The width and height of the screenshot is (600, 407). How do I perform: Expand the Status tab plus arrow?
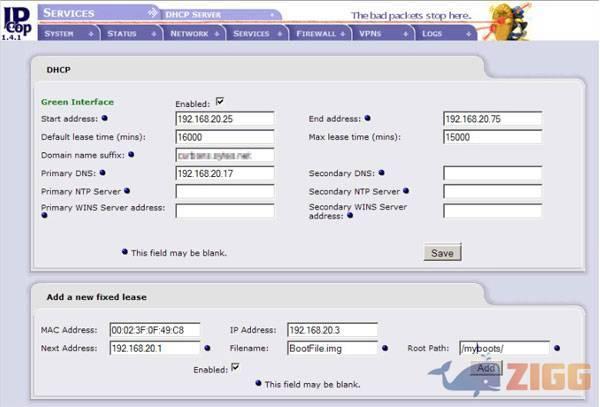click(x=154, y=34)
